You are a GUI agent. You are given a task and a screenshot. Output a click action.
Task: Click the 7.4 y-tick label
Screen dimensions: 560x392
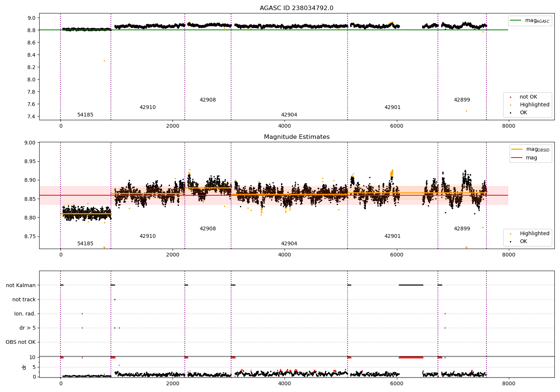pyautogui.click(x=32, y=116)
